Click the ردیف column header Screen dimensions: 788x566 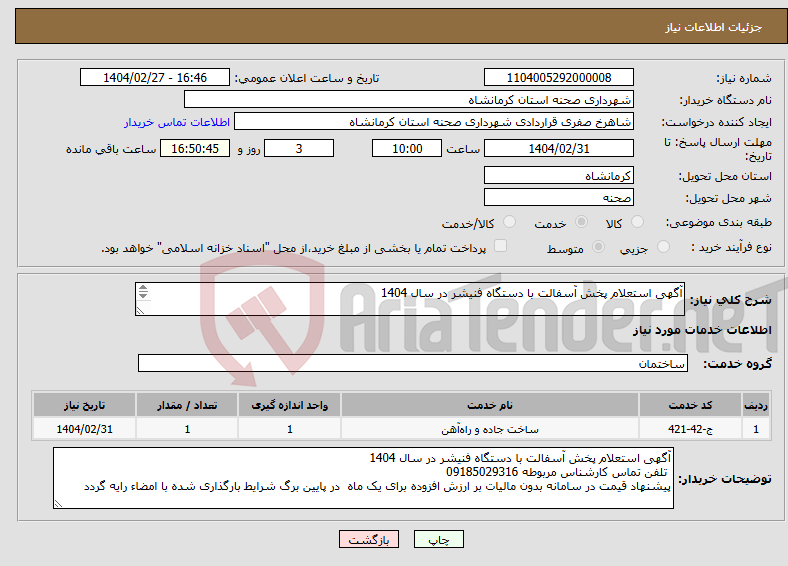(756, 405)
